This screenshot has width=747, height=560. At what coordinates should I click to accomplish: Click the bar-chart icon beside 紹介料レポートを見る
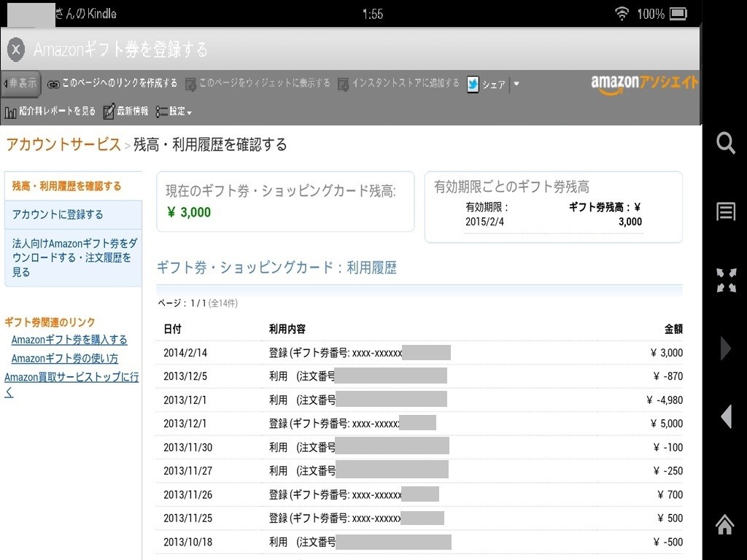[x=10, y=112]
